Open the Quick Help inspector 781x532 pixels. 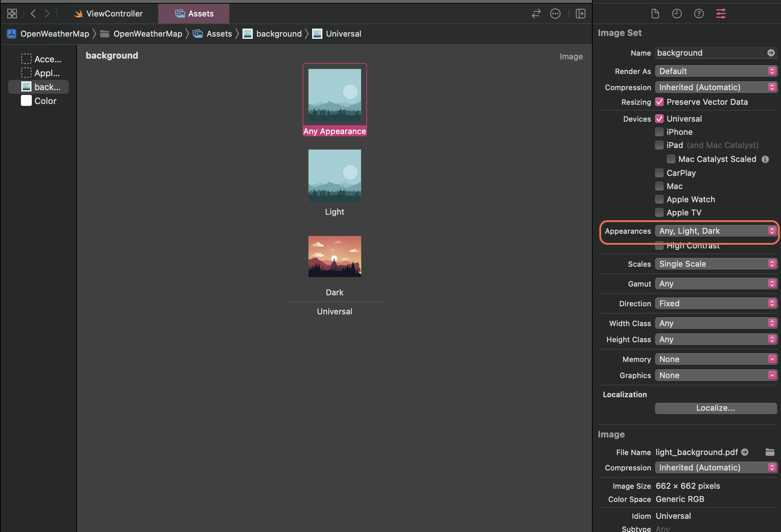[x=699, y=14]
